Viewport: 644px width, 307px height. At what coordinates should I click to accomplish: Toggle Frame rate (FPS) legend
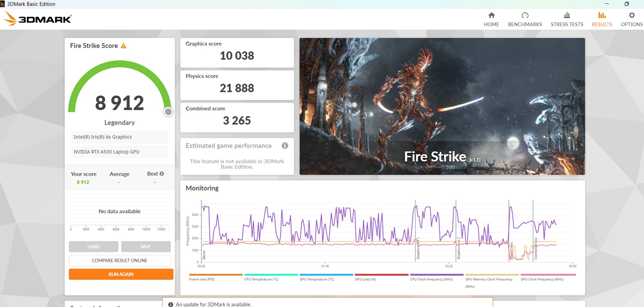click(x=216, y=277)
